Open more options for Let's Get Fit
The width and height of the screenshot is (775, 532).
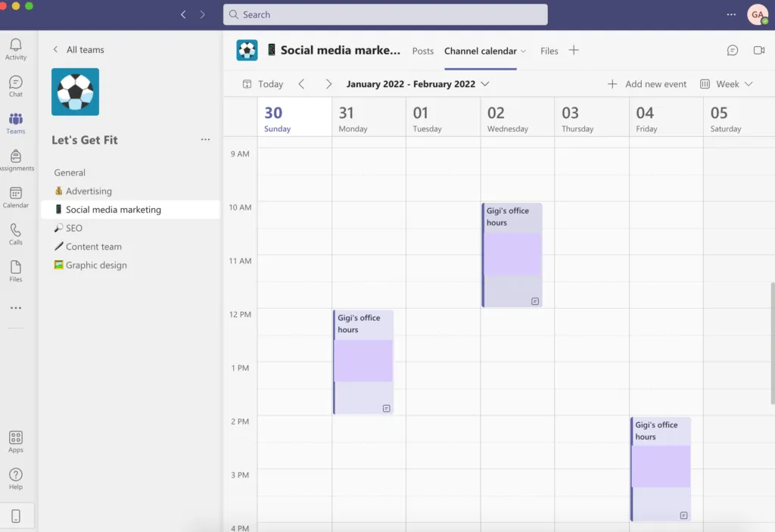point(205,140)
